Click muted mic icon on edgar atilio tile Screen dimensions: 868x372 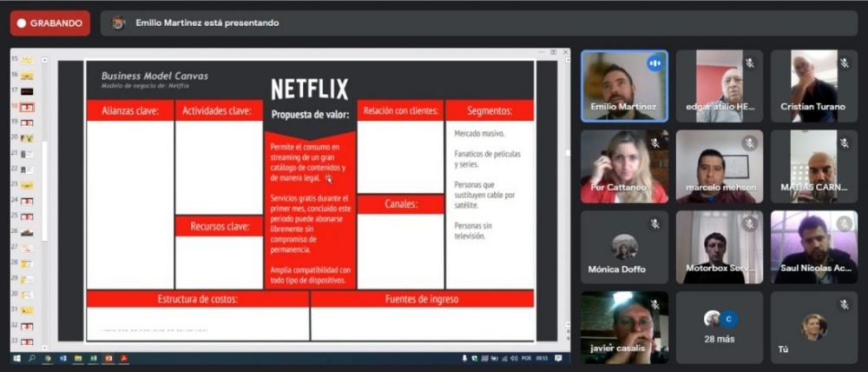coord(750,63)
